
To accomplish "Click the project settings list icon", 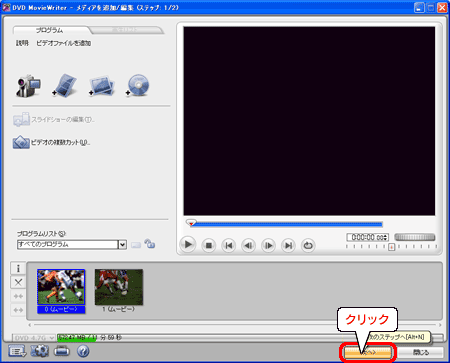I will (17, 351).
